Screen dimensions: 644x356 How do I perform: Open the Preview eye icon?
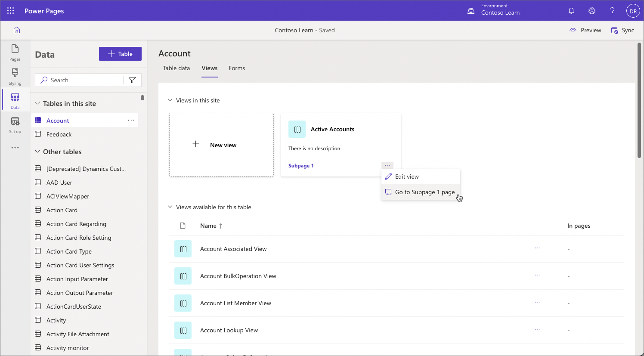coord(573,30)
